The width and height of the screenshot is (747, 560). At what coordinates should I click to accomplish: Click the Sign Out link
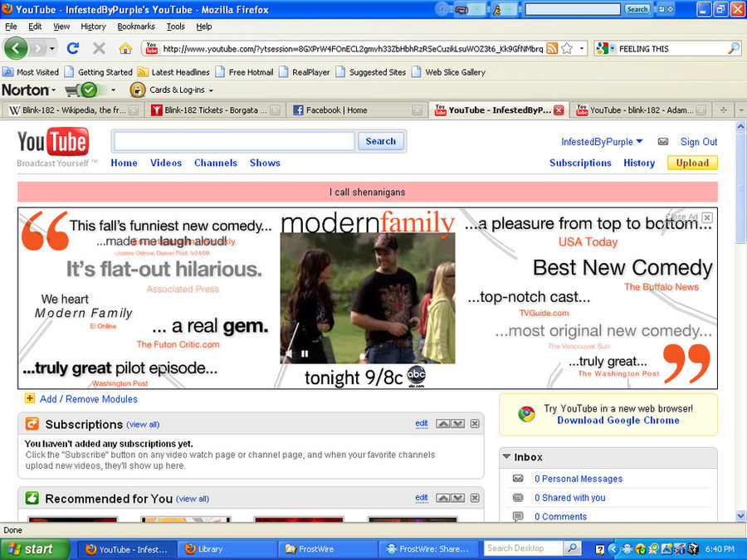[x=698, y=141]
